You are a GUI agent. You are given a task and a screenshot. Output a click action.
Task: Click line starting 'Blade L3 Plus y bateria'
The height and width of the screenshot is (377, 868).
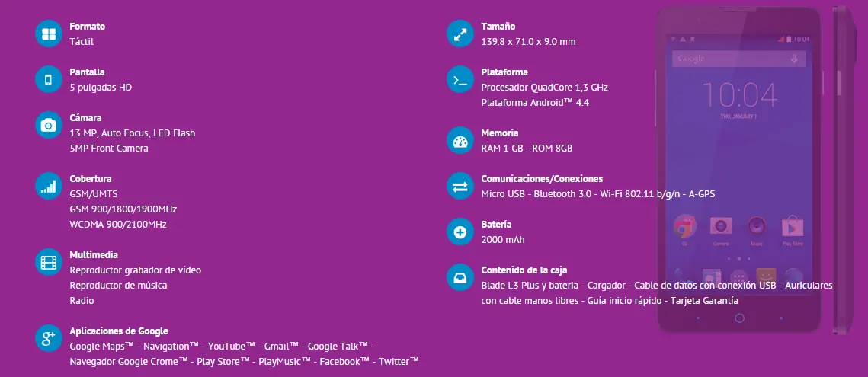point(657,285)
